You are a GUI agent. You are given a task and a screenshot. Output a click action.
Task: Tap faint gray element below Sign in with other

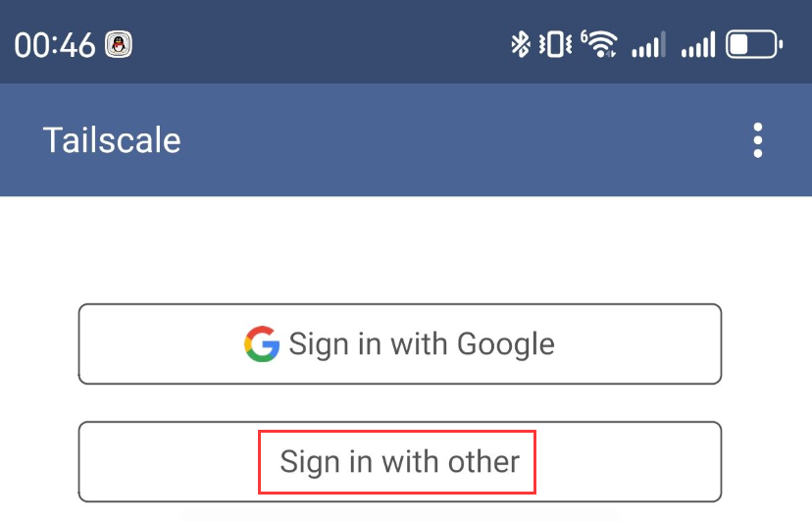[x=400, y=516]
